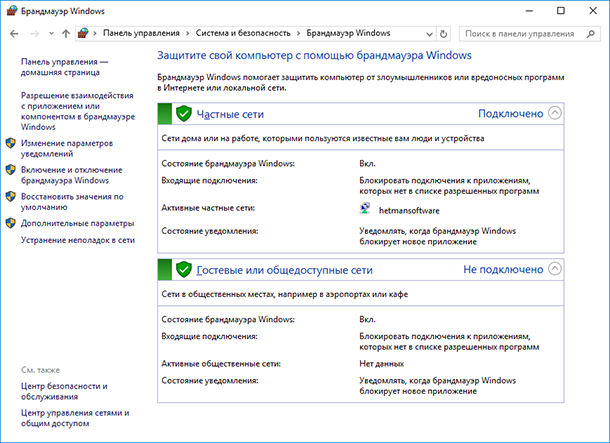Open 'Разрешение взаимодействия с приложением' link
This screenshot has height=443, width=610.
click(x=78, y=111)
